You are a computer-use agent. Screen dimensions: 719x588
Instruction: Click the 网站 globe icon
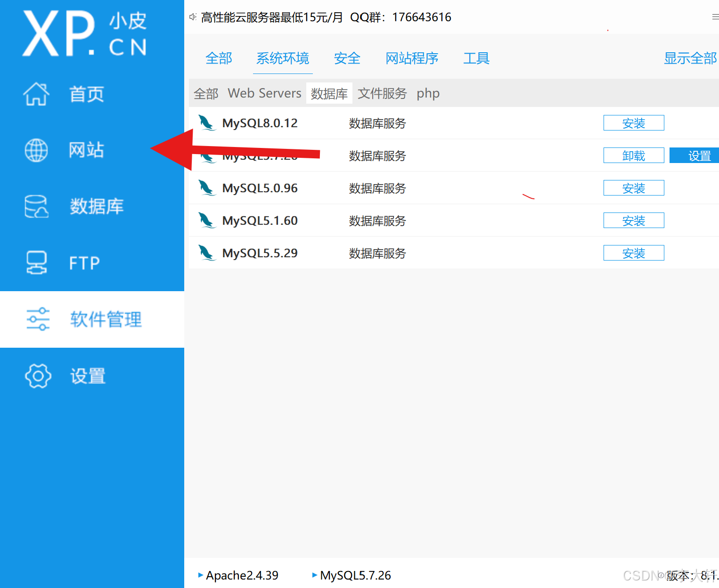tap(36, 150)
